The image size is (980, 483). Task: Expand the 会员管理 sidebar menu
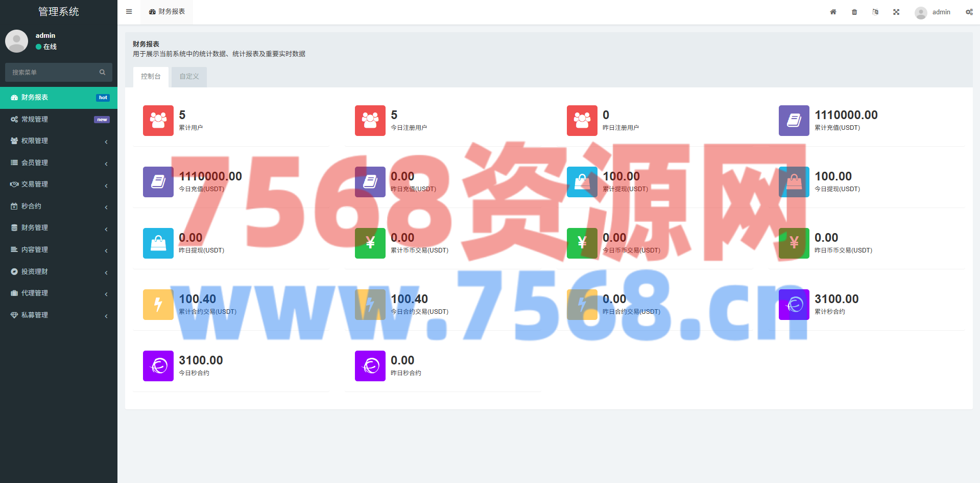(58, 163)
